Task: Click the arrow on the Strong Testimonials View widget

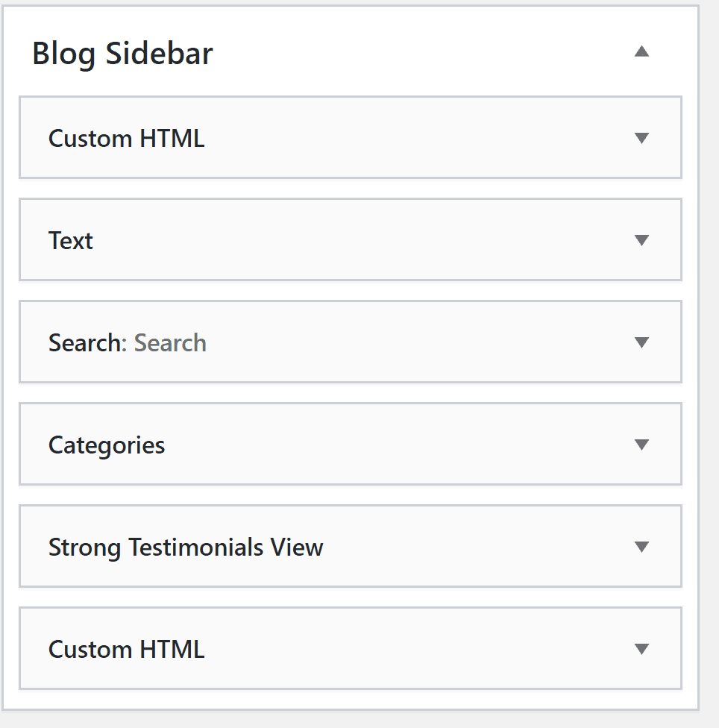Action: click(x=641, y=547)
